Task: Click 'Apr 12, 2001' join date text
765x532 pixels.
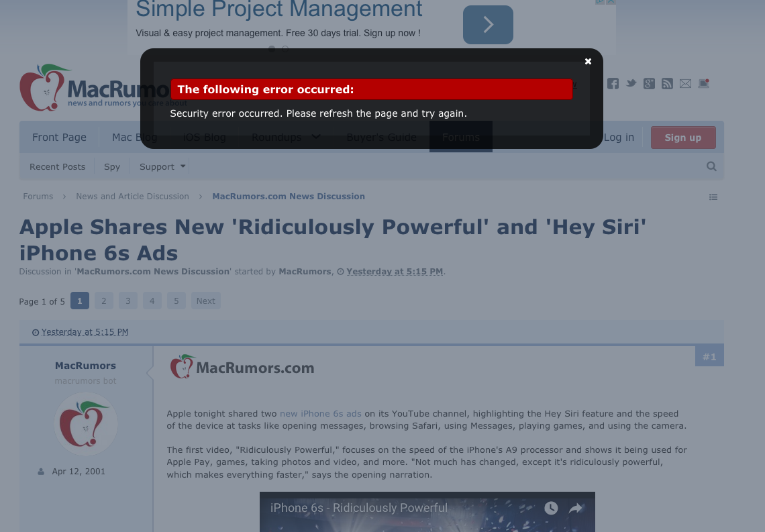Action: pos(79,472)
